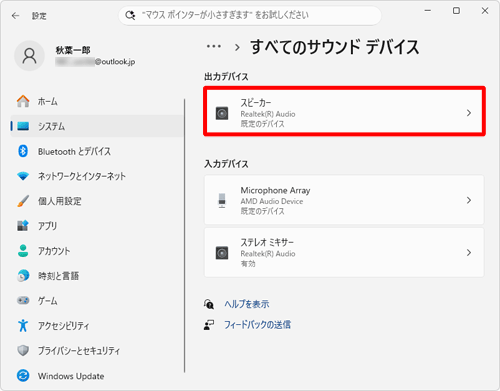Open Windows Update settings page
Image resolution: width=500 pixels, height=391 pixels.
click(x=97, y=376)
